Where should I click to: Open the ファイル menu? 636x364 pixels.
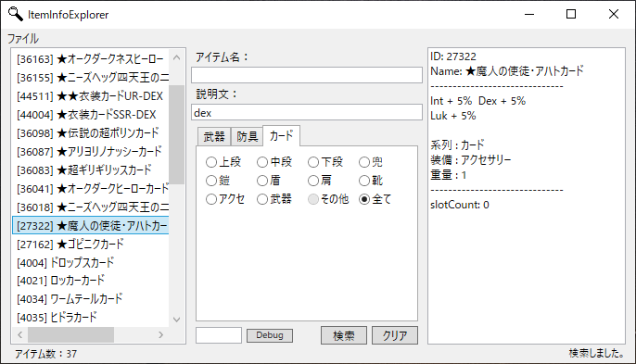(x=23, y=39)
